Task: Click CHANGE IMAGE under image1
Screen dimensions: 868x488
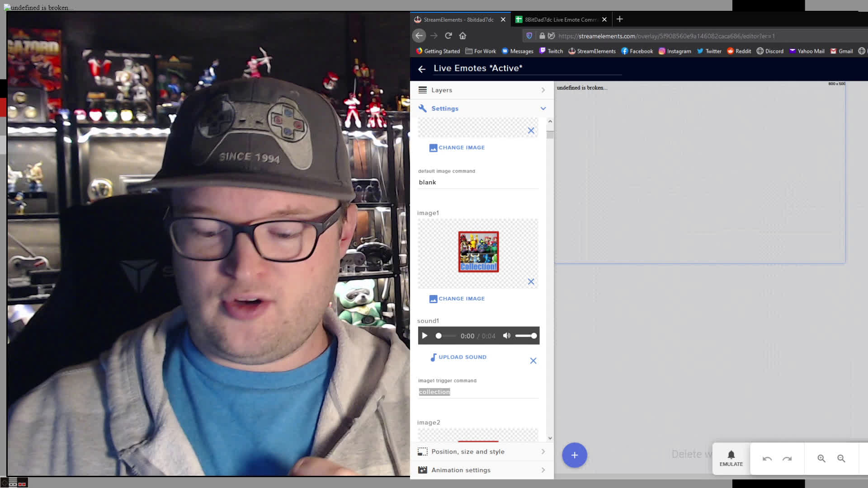Action: tap(457, 298)
